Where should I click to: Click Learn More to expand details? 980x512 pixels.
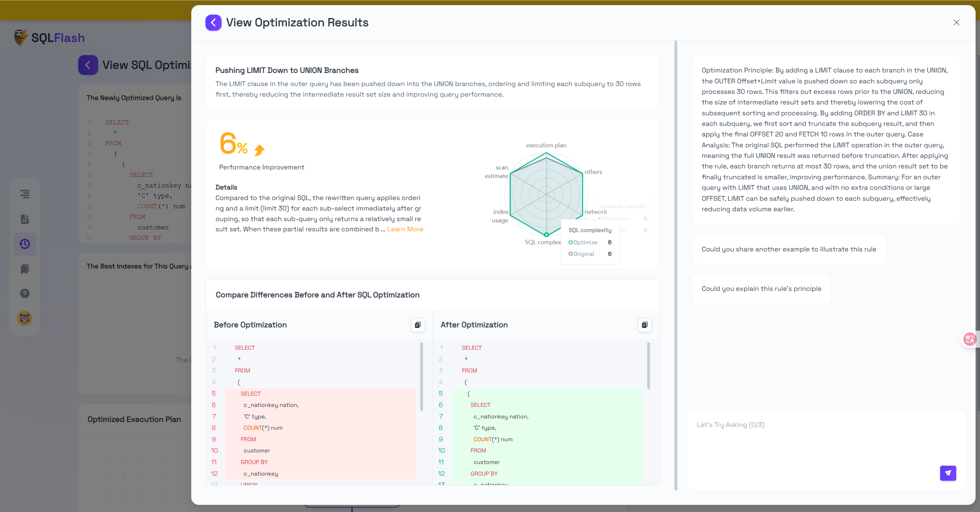click(405, 229)
